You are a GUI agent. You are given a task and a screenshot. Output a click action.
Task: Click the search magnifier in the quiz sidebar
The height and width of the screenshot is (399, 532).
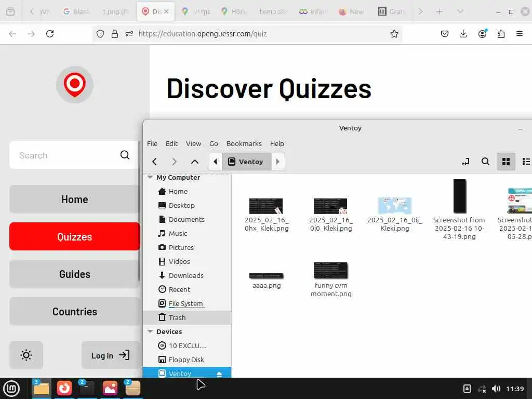click(125, 155)
